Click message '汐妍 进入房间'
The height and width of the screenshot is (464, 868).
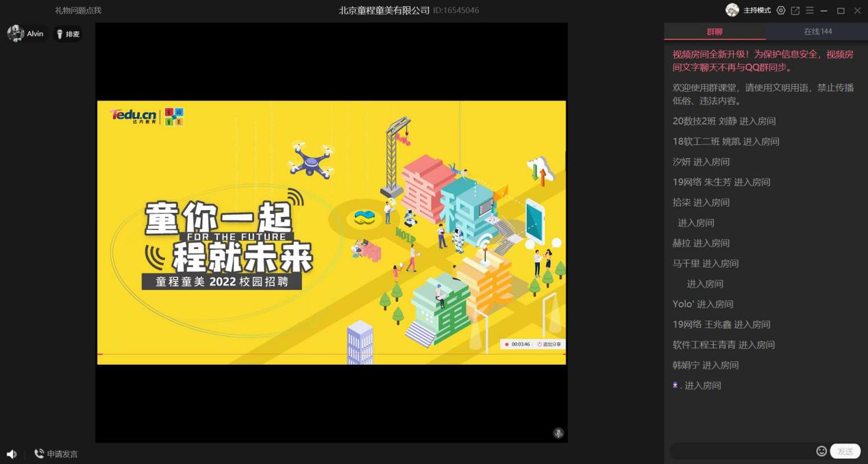pyautogui.click(x=702, y=162)
